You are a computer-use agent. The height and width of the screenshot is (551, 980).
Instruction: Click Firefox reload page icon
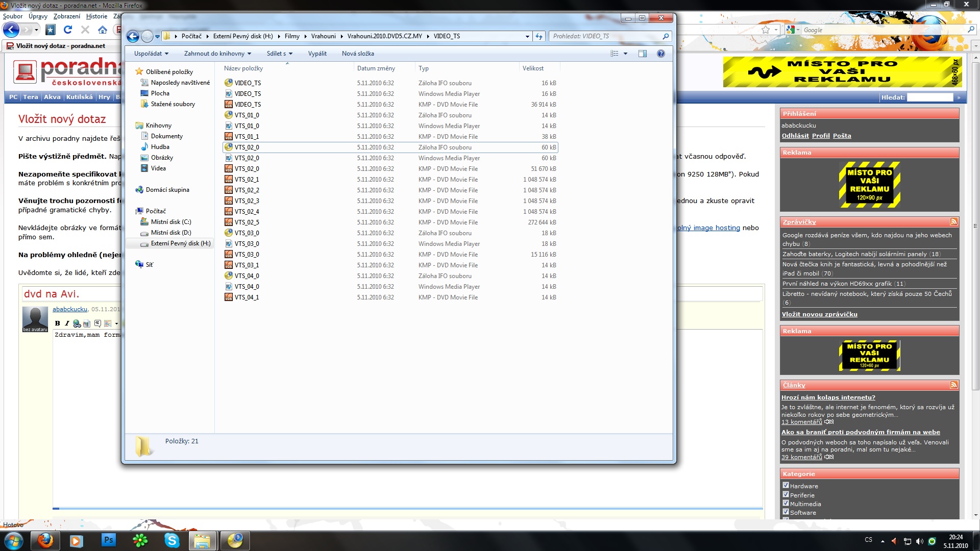(x=68, y=30)
